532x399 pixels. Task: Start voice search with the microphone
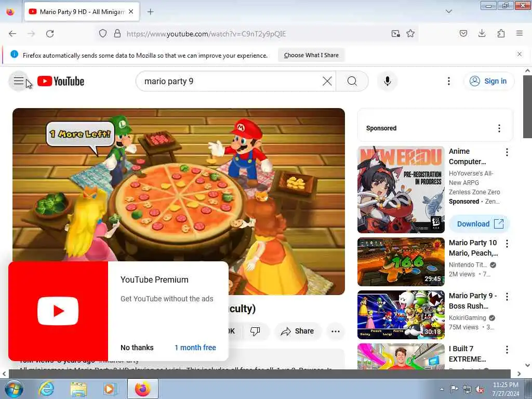(x=387, y=81)
